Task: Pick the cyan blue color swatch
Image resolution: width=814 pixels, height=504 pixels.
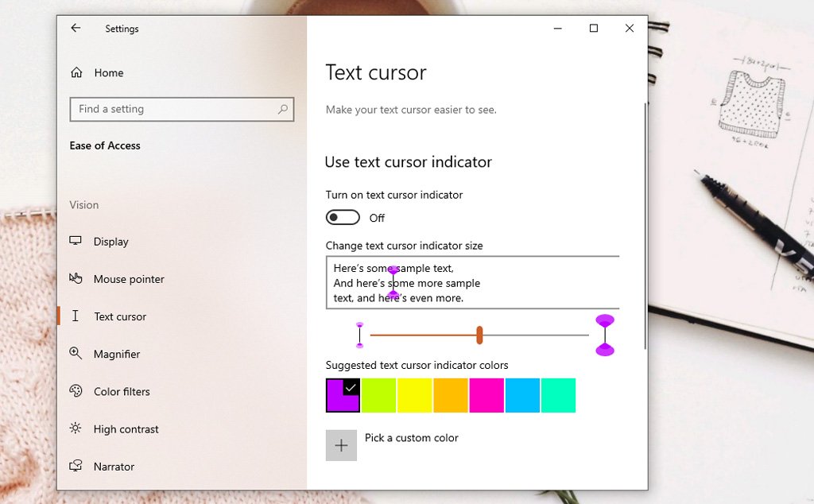Action: click(522, 395)
